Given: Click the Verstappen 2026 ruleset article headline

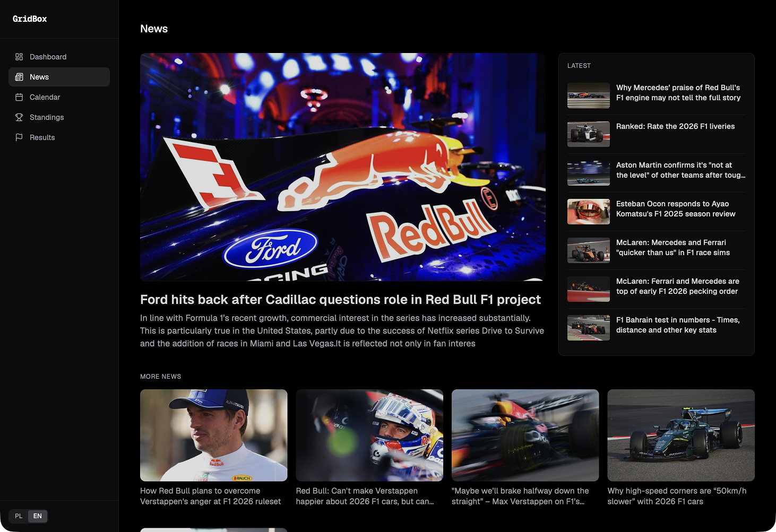Looking at the screenshot, I should [211, 496].
